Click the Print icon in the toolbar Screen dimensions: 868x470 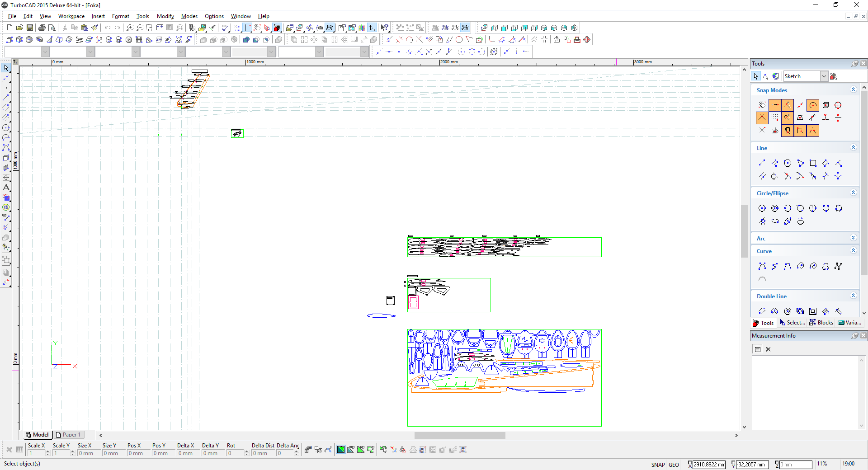(x=42, y=28)
